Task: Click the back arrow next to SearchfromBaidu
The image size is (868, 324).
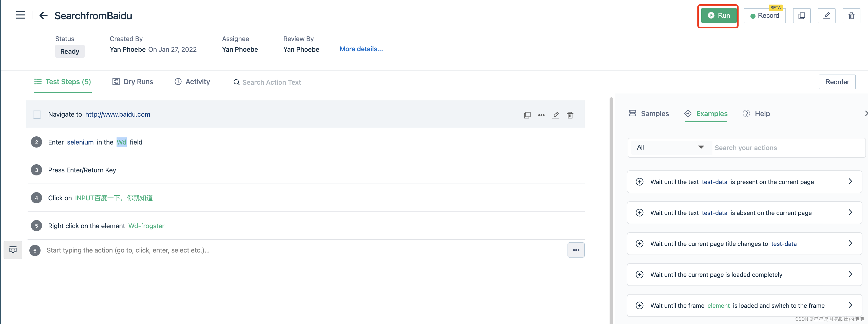Action: [43, 15]
